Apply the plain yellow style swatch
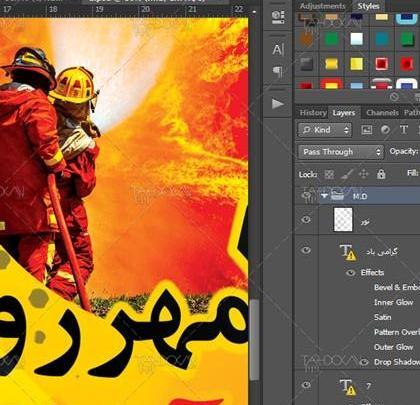 (357, 64)
